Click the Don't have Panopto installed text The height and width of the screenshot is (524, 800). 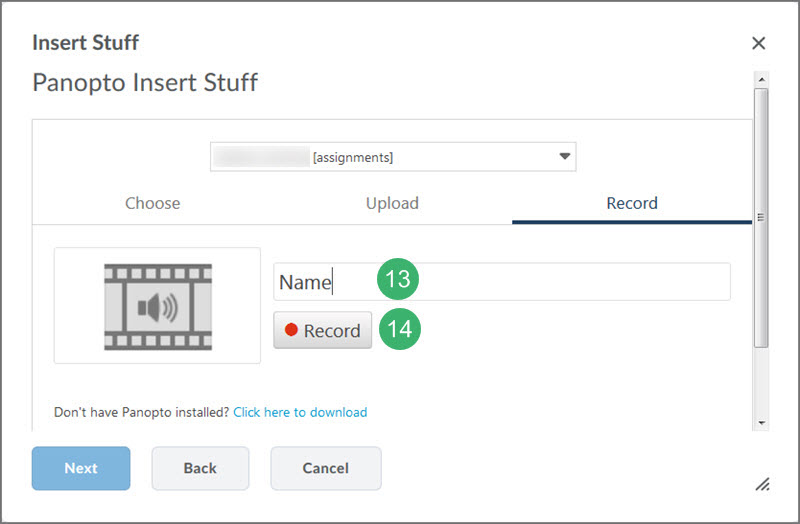(141, 412)
